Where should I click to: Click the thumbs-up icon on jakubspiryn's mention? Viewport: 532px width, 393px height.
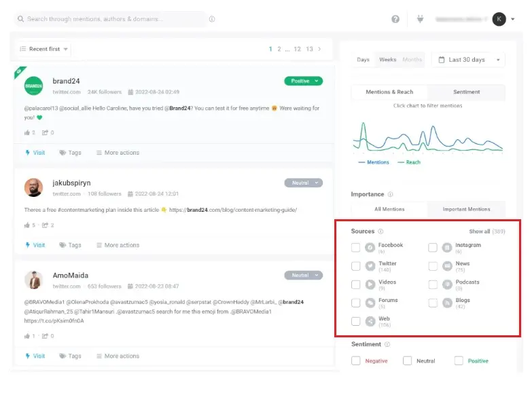(x=27, y=225)
